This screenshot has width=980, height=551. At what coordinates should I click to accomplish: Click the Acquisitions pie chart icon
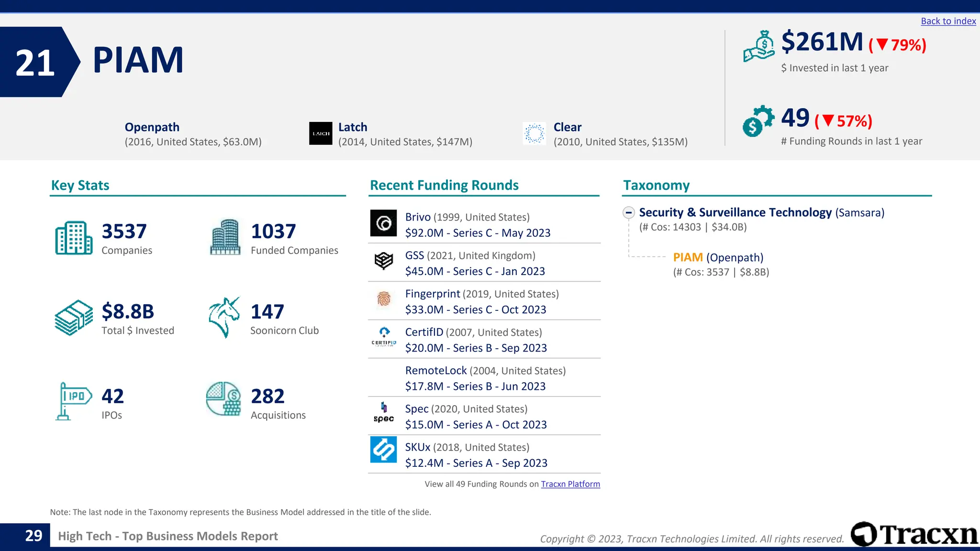[223, 399]
